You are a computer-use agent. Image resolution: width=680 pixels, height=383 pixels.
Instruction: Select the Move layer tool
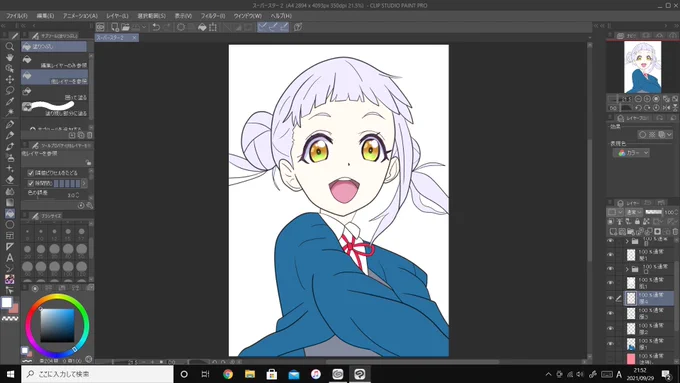point(10,79)
